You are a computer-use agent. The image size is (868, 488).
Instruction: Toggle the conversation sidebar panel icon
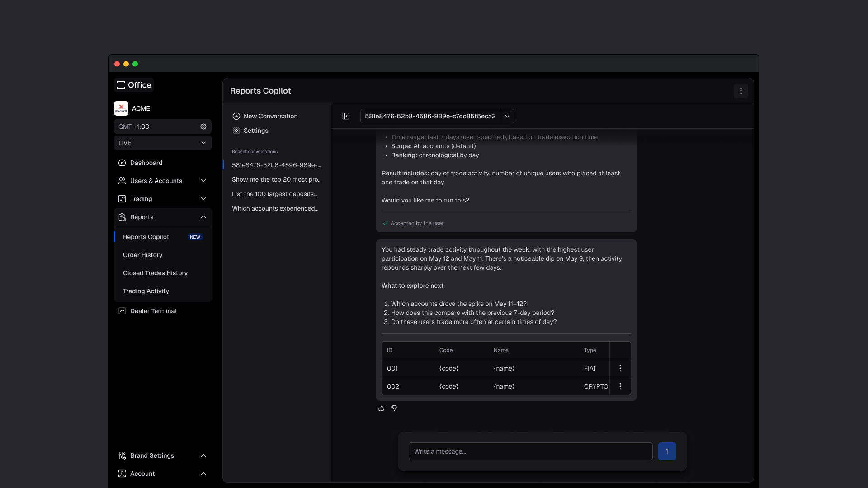pyautogui.click(x=346, y=116)
